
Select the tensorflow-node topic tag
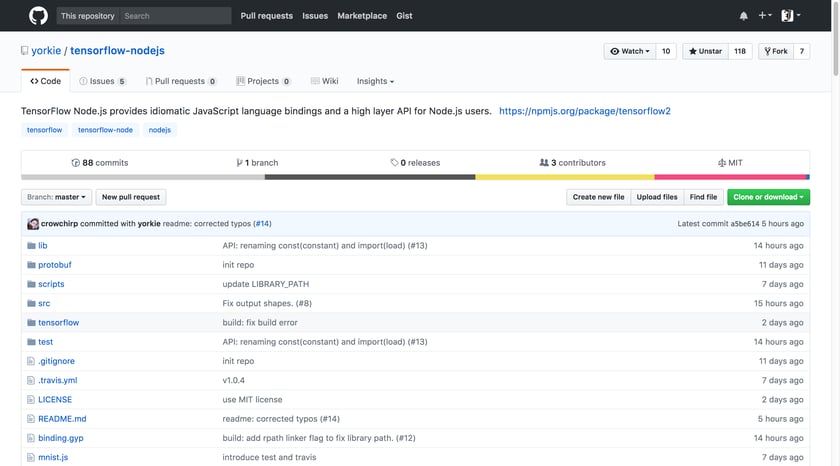(x=106, y=130)
